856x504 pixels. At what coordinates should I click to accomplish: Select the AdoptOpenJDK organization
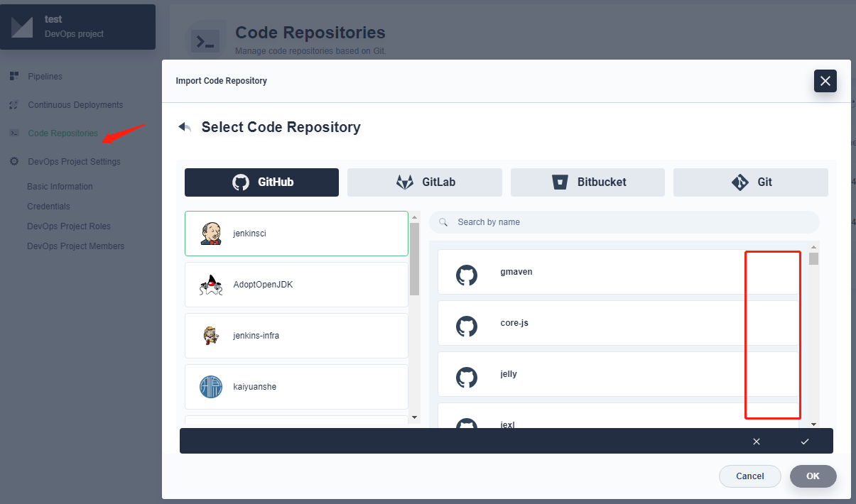pos(296,285)
